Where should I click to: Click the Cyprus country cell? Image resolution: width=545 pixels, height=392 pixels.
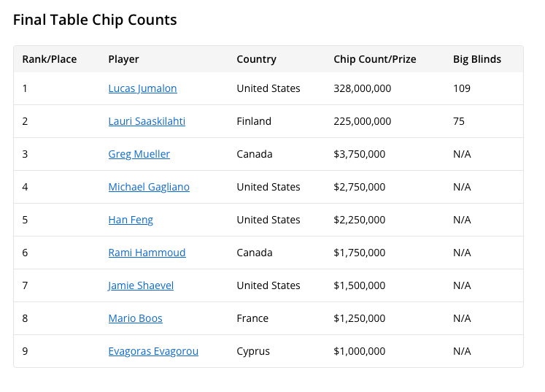pos(253,351)
